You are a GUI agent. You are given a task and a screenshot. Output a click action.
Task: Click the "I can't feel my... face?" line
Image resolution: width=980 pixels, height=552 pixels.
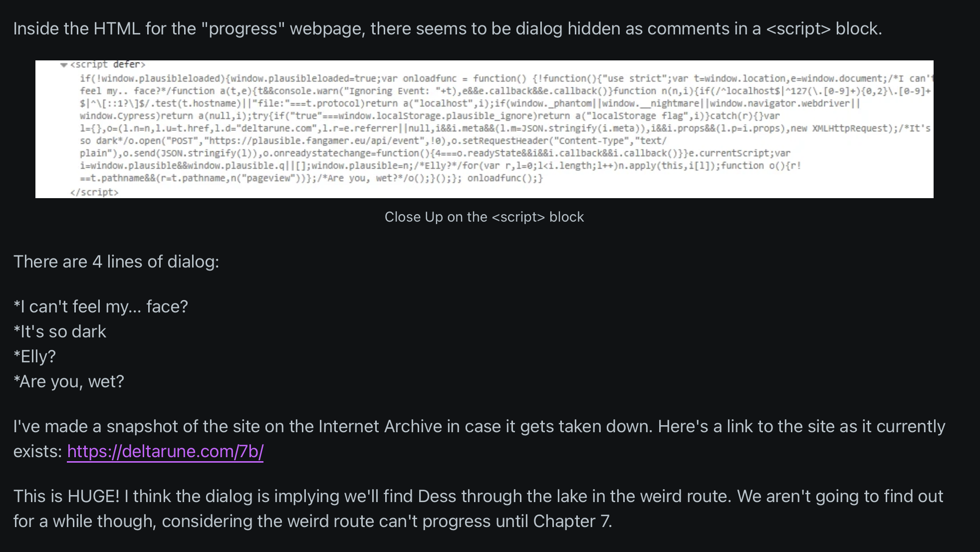tap(101, 306)
